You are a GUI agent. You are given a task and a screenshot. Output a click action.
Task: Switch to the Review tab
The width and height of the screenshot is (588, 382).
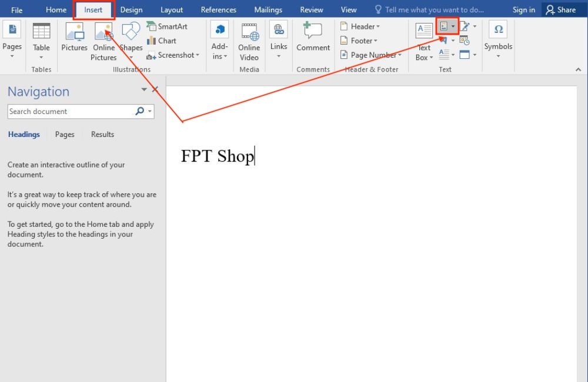(312, 10)
